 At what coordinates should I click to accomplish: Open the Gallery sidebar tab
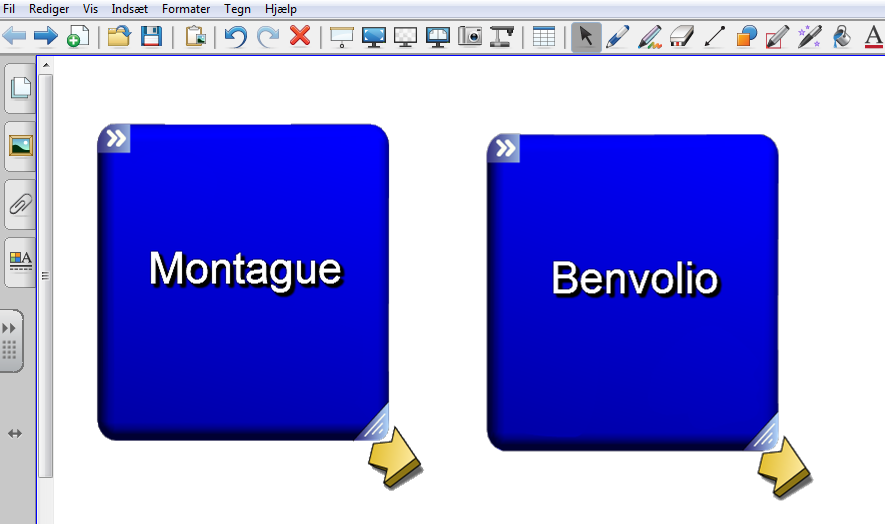20,146
